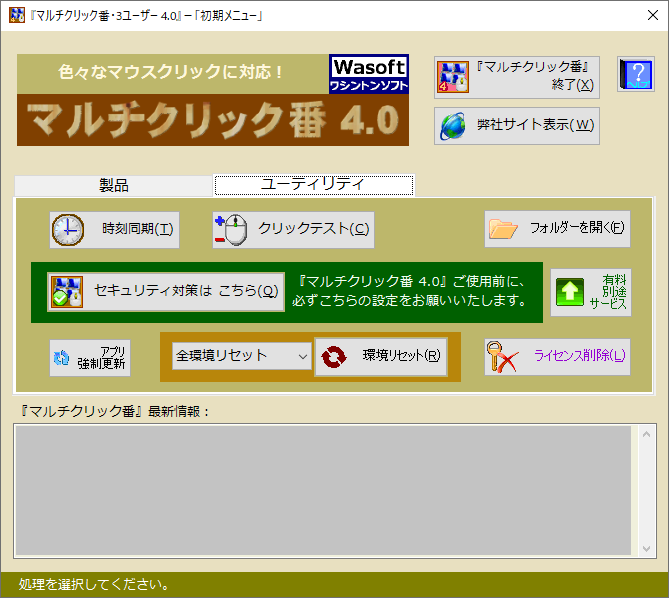Switch to the 製品 tab

click(x=113, y=185)
